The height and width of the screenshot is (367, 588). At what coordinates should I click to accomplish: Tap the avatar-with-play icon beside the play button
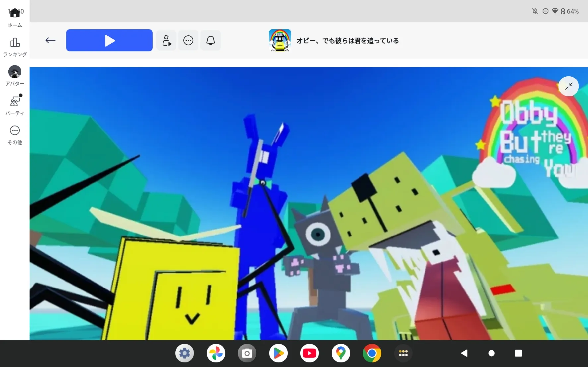click(166, 40)
